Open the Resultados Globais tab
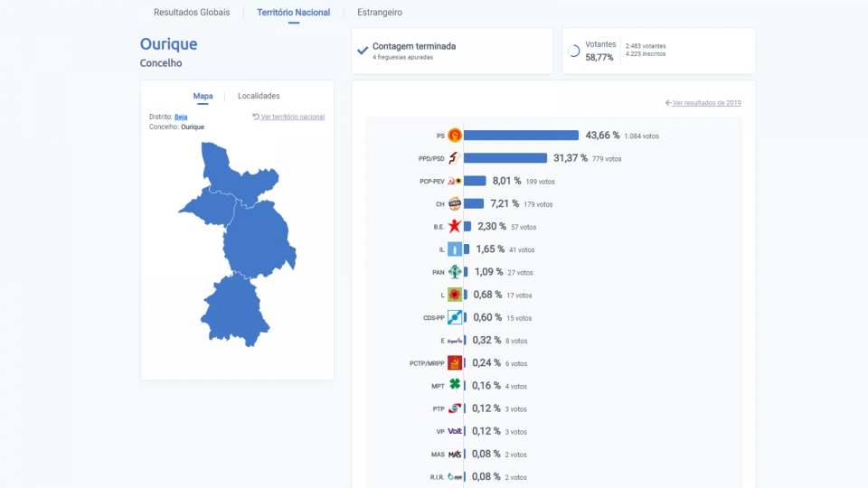Screen dimensions: 868x488 (x=192, y=12)
